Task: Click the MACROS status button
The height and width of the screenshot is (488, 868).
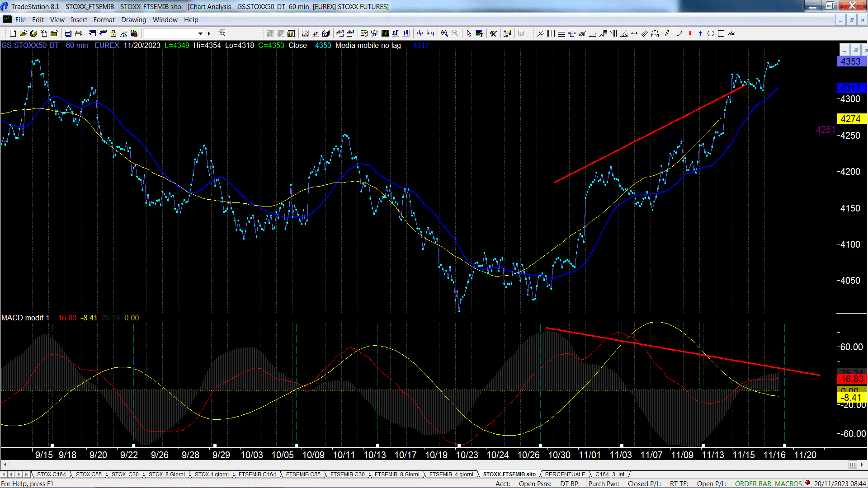Action: (x=788, y=483)
